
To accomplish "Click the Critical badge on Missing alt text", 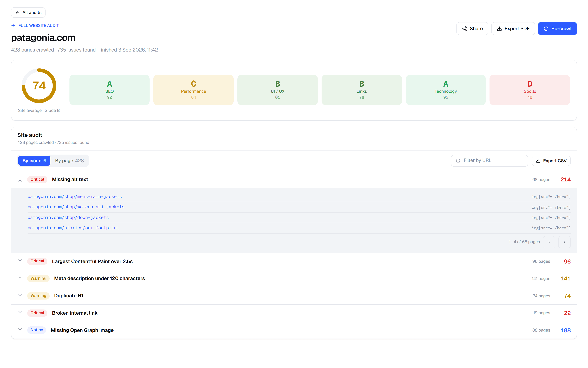I will pyautogui.click(x=37, y=179).
